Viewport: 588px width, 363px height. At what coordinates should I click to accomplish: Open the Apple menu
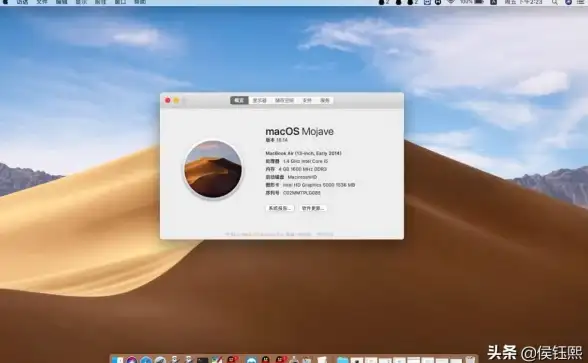coord(5,2)
